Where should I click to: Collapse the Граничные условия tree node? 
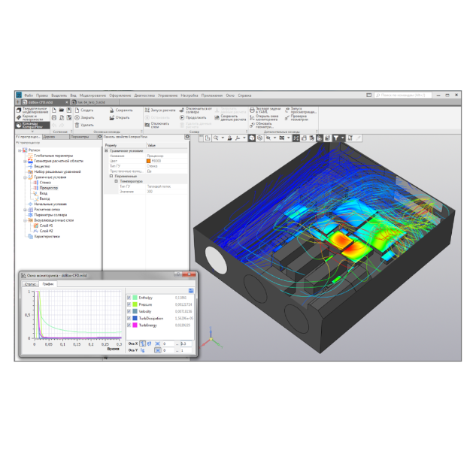pyautogui.click(x=25, y=177)
